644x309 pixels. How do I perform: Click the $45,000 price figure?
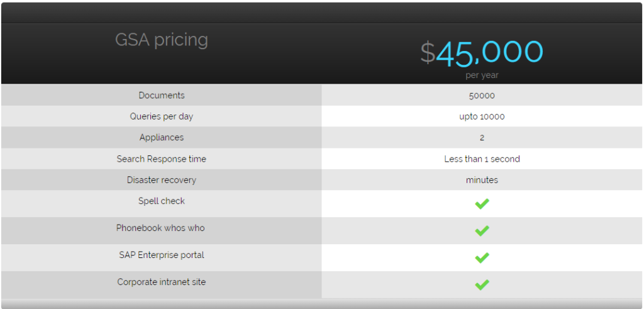coord(482,52)
